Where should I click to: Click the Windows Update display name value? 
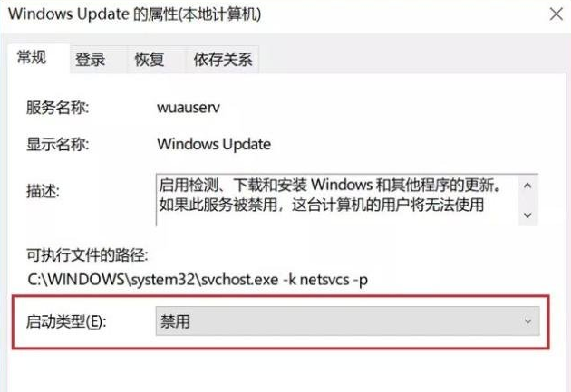(x=214, y=144)
